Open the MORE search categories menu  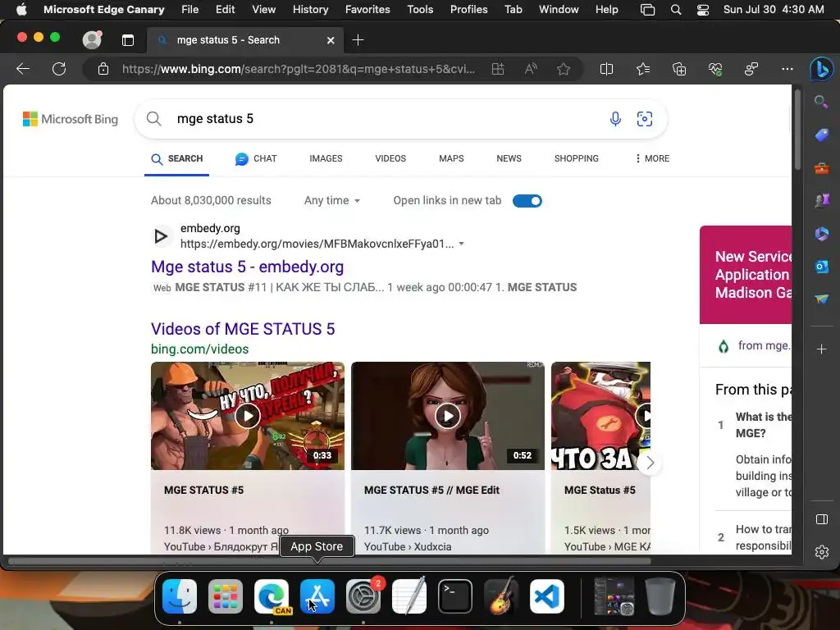(652, 158)
